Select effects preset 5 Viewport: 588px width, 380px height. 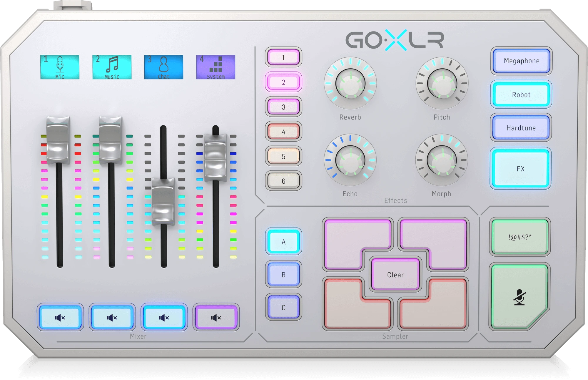tap(283, 156)
